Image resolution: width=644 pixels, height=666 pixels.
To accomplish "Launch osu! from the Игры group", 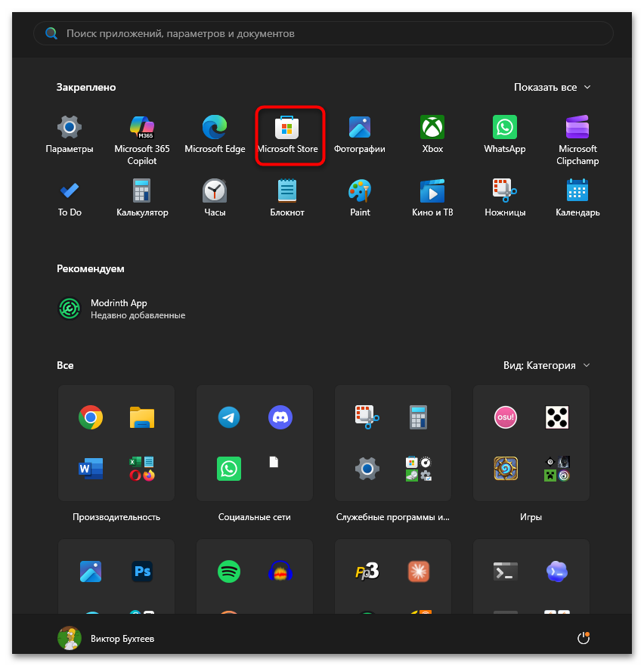I will pos(506,417).
